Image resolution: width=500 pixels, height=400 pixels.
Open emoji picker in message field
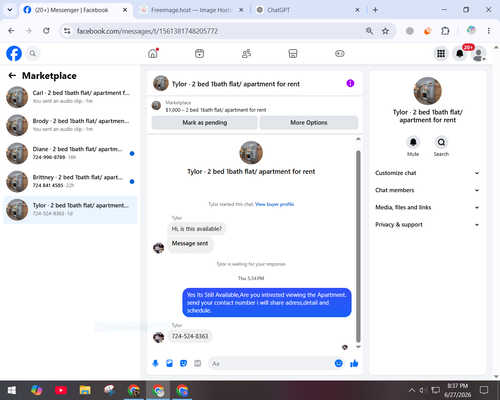[338, 363]
